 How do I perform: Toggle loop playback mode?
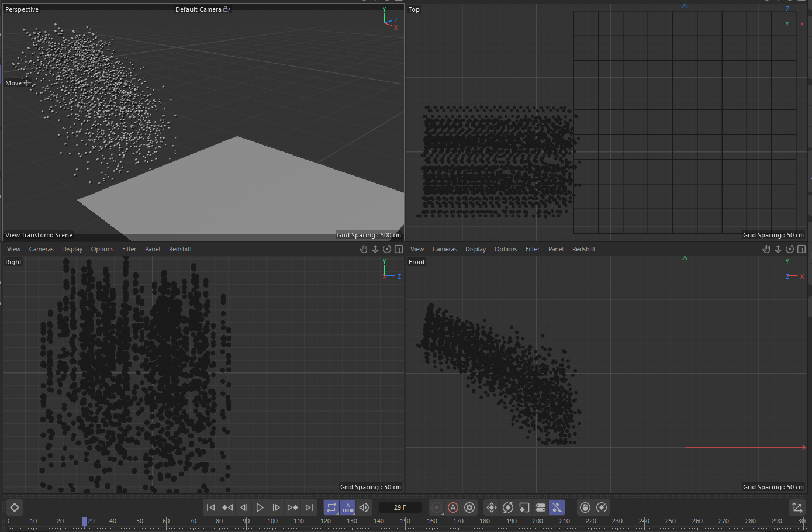pyautogui.click(x=331, y=507)
